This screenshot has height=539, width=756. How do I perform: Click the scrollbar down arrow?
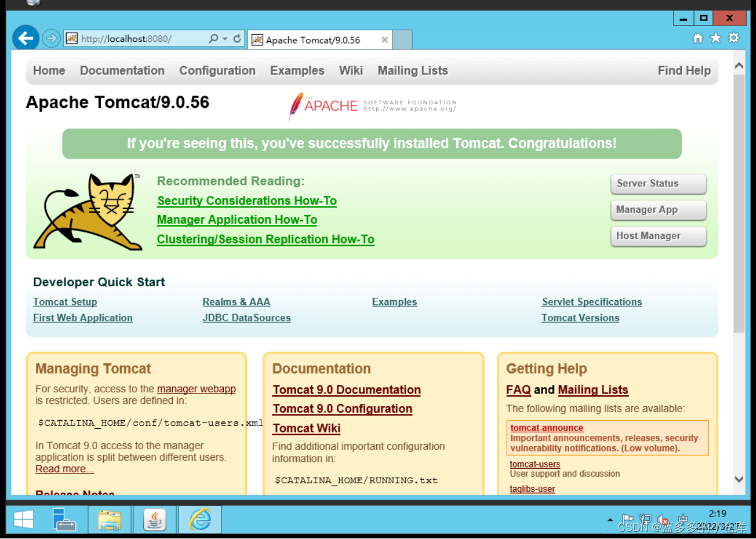click(739, 479)
